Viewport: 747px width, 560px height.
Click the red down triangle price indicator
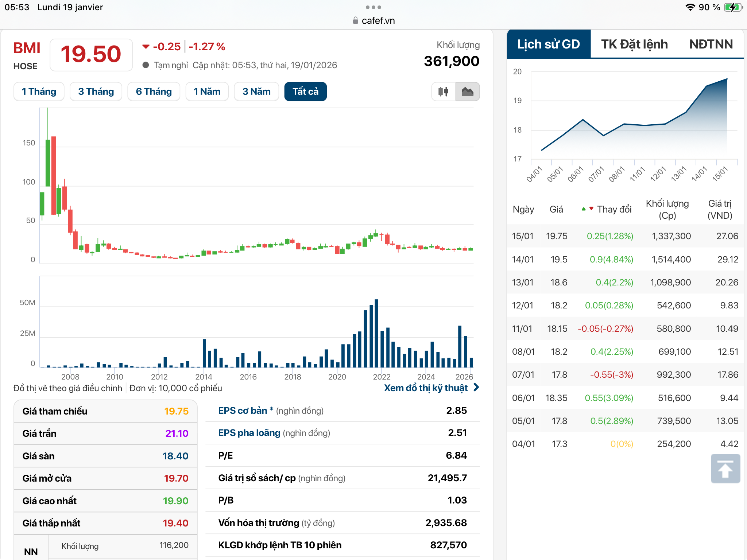coord(146,47)
